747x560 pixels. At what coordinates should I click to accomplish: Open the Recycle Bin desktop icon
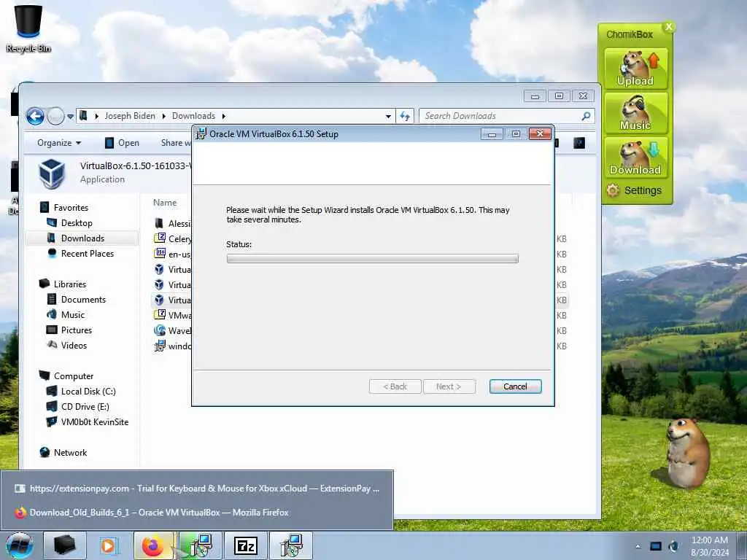(x=28, y=28)
